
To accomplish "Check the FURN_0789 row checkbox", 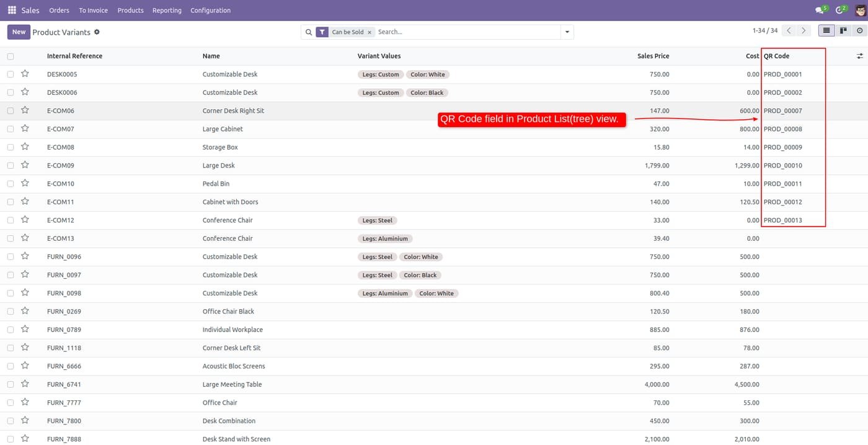I will pyautogui.click(x=11, y=330).
